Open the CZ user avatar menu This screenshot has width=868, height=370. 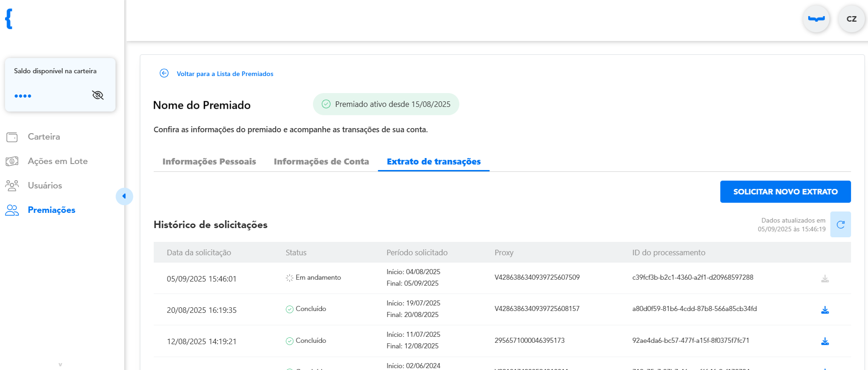[851, 19]
